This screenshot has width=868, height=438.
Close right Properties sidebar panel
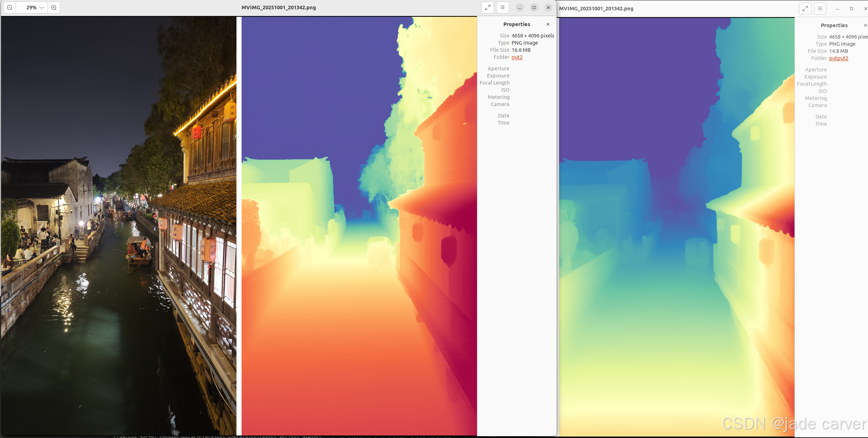(x=865, y=25)
